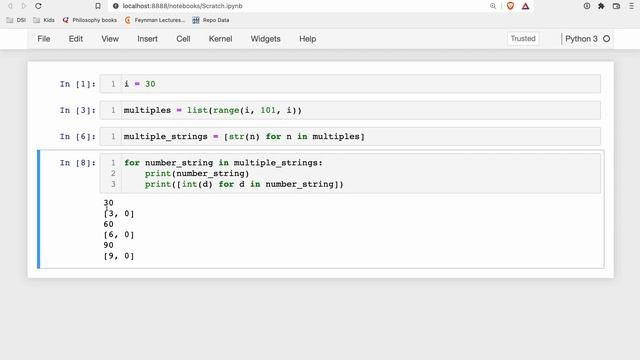The height and width of the screenshot is (360, 640).
Task: Select the In [8] cell prompt
Action: tap(78, 163)
